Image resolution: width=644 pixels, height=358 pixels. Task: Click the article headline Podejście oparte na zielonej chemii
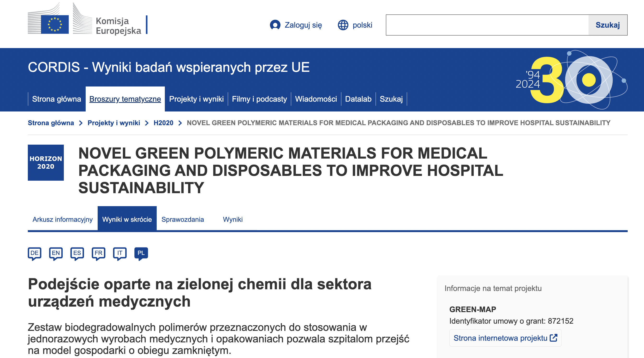tap(199, 293)
